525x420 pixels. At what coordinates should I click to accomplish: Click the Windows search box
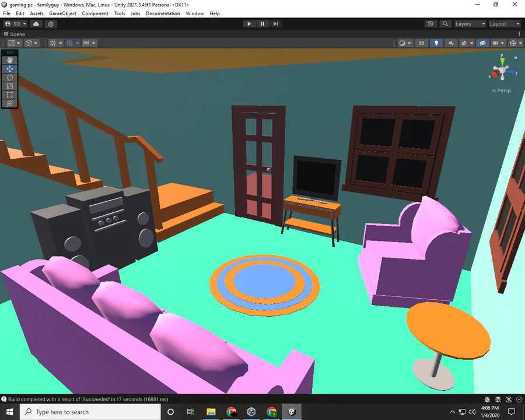(x=90, y=412)
